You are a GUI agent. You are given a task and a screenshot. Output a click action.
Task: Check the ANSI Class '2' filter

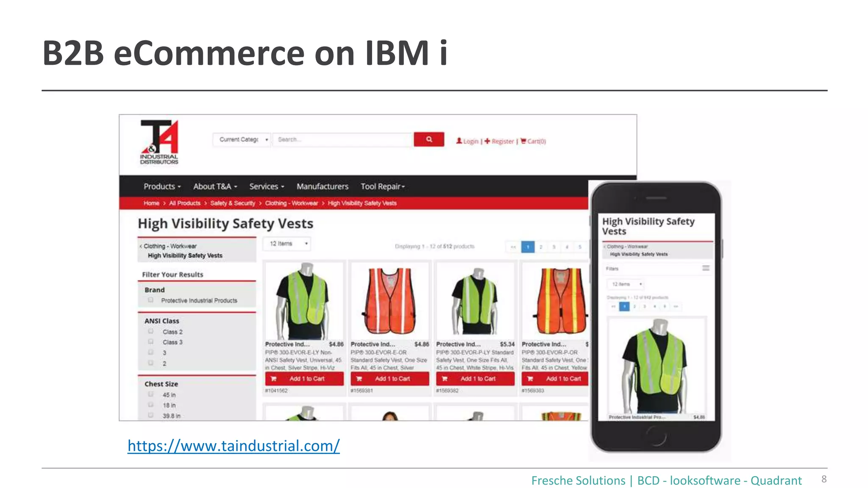click(150, 363)
